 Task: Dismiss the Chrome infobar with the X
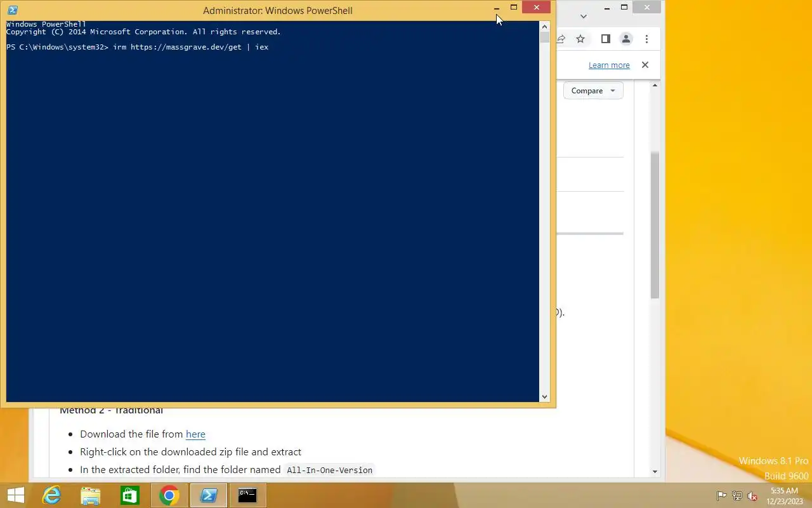coord(645,65)
